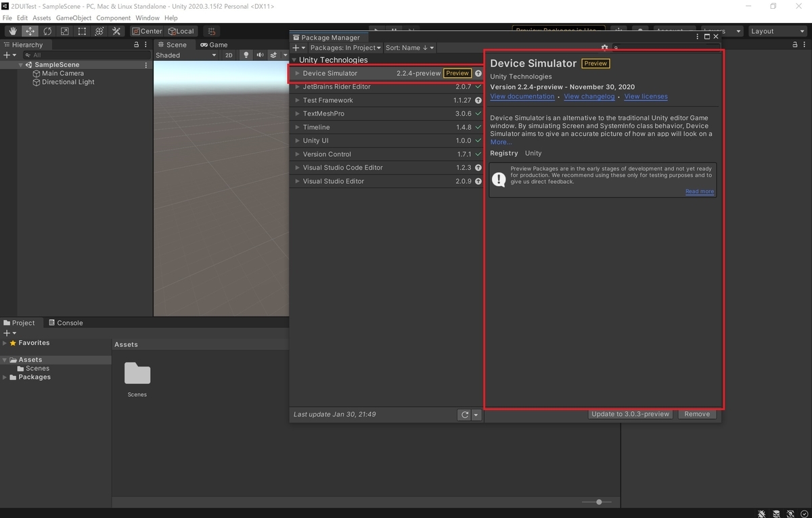Viewport: 812px width, 518px height.
Task: Click Hierarchy add (+) button
Action: (9, 55)
